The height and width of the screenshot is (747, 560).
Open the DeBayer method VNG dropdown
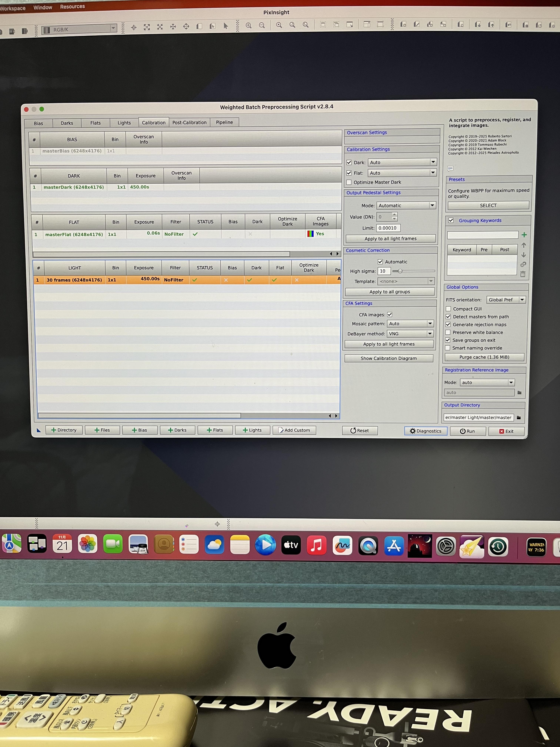[x=410, y=334]
